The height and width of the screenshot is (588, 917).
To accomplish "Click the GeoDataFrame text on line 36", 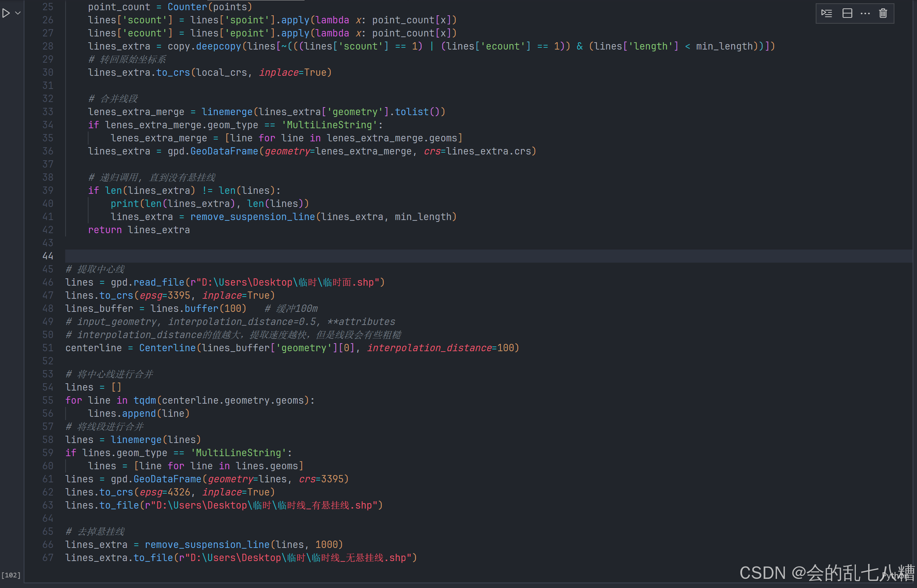I will 224,151.
